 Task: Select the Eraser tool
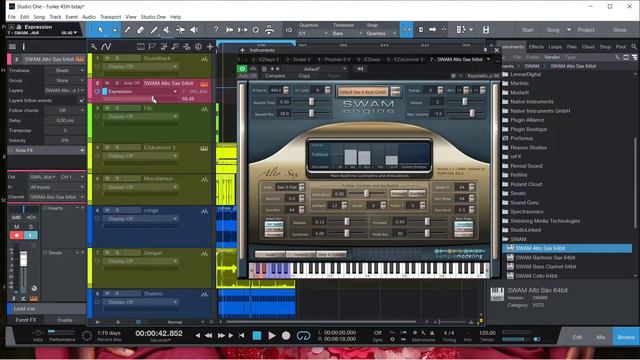140,30
